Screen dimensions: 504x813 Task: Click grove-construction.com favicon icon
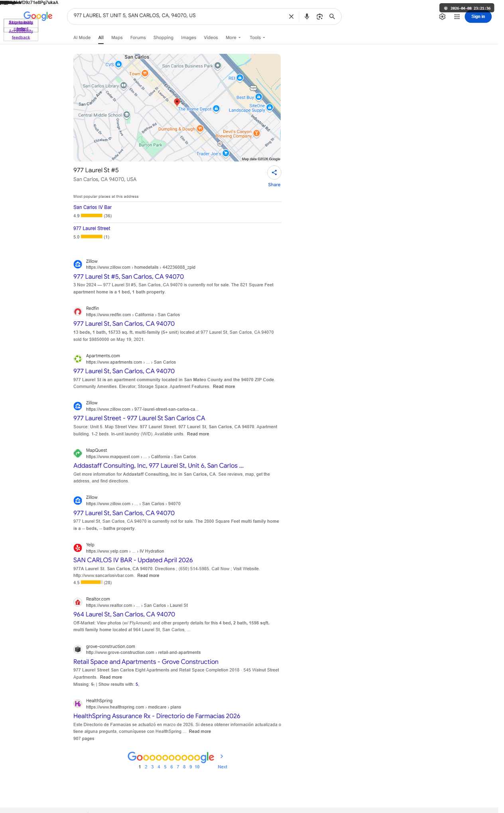[x=78, y=650]
